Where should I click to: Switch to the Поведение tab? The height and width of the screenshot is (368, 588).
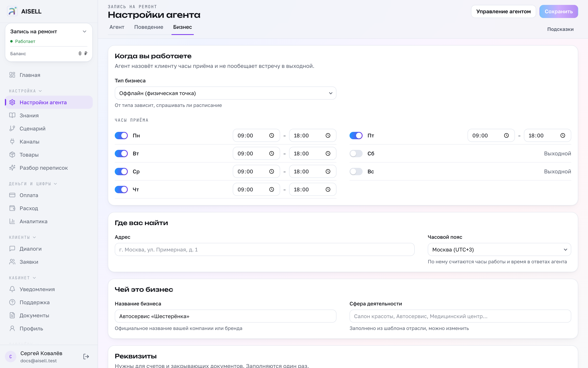pos(149,27)
